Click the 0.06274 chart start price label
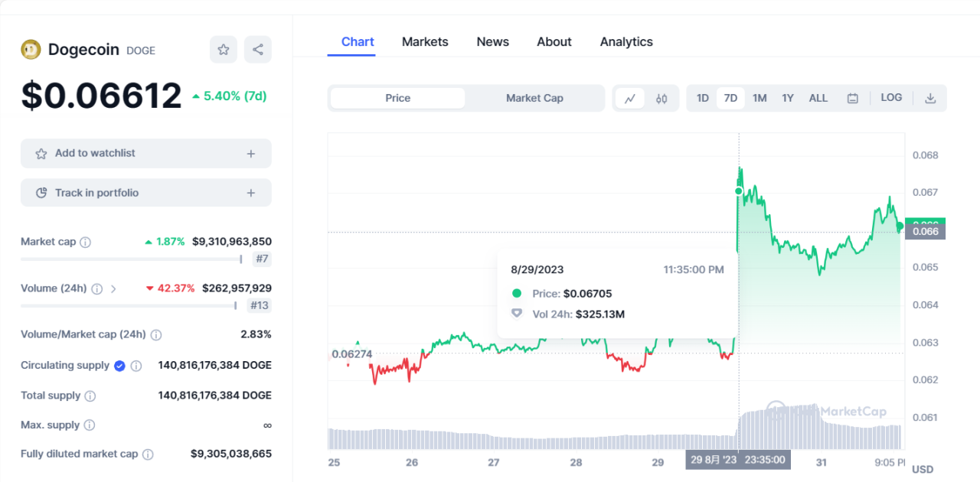This screenshot has width=980, height=482. [x=351, y=354]
